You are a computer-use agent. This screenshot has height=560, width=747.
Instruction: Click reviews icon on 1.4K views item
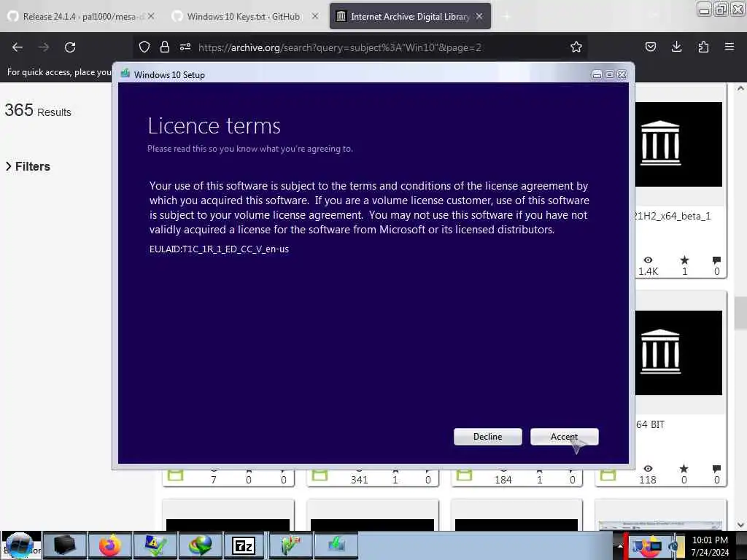tap(716, 260)
